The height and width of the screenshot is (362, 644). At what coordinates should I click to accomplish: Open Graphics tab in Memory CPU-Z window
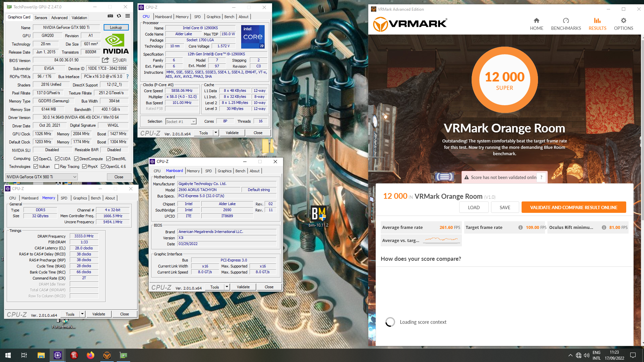point(80,198)
